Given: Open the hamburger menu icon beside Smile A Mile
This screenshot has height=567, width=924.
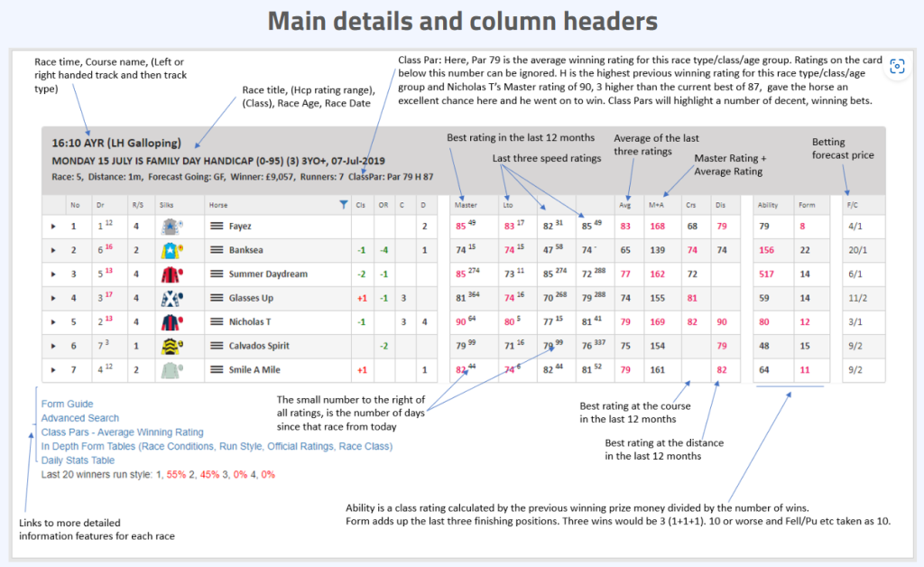Looking at the screenshot, I should (217, 369).
